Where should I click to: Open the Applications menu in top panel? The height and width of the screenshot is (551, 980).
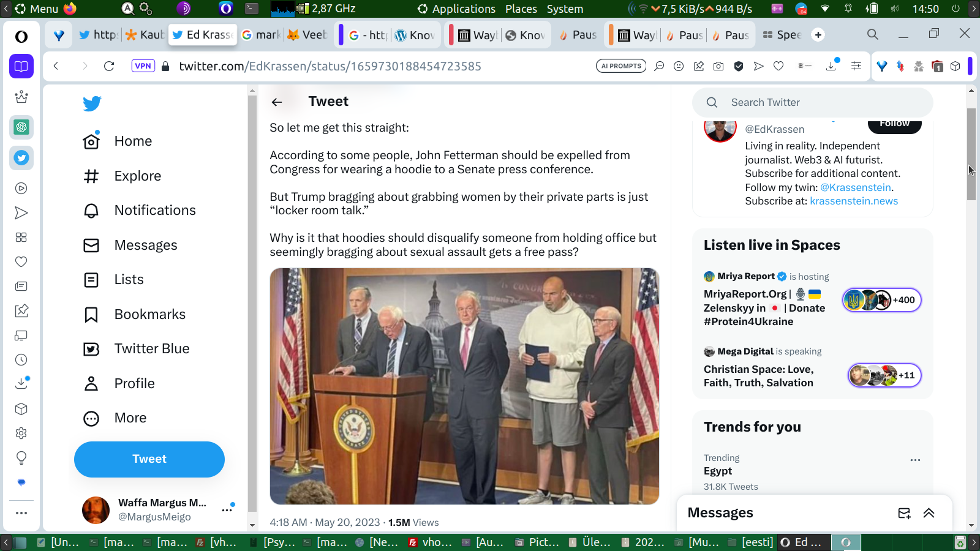[456, 9]
